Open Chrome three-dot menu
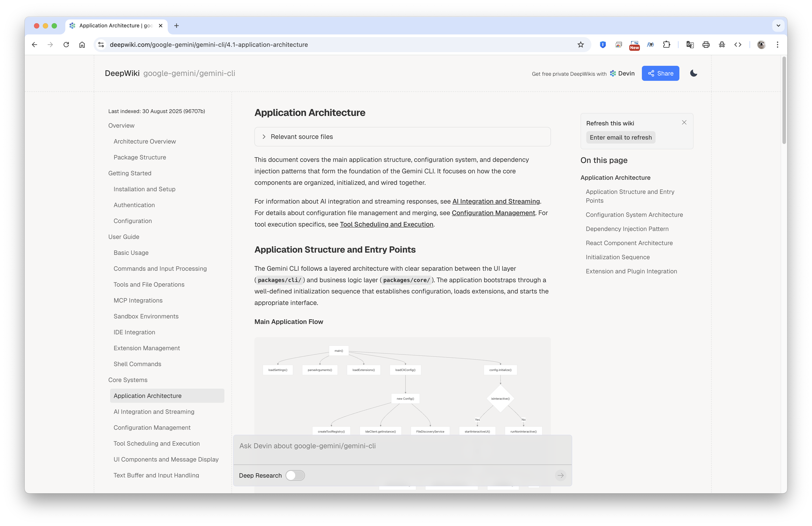The height and width of the screenshot is (526, 812). 778,45
